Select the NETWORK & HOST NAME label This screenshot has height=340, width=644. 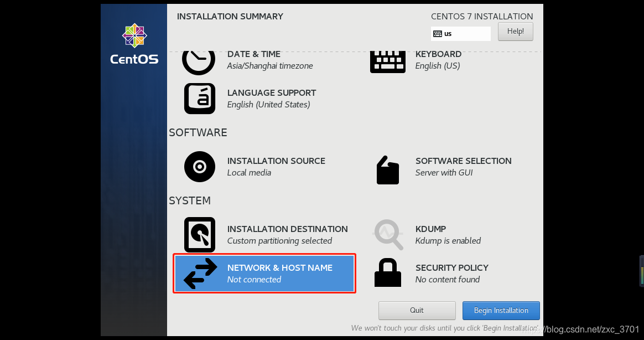[280, 267]
